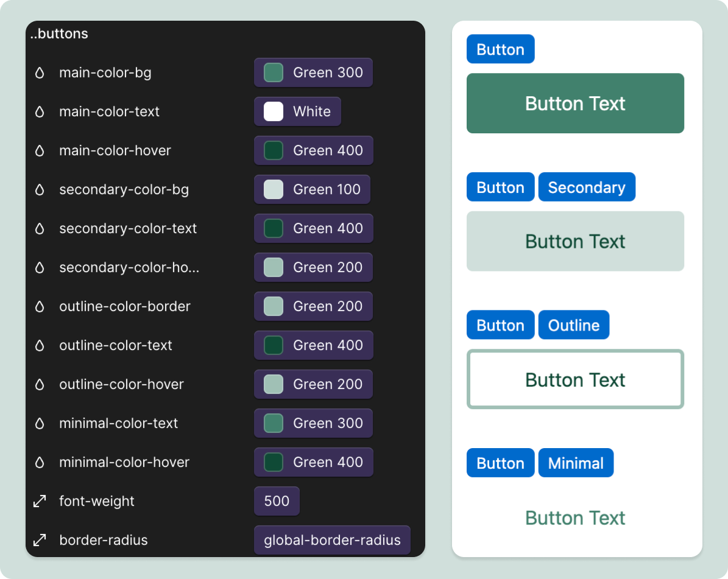This screenshot has width=728, height=579.
Task: Select the sizing icon beside border-radius
Action: [x=40, y=540]
